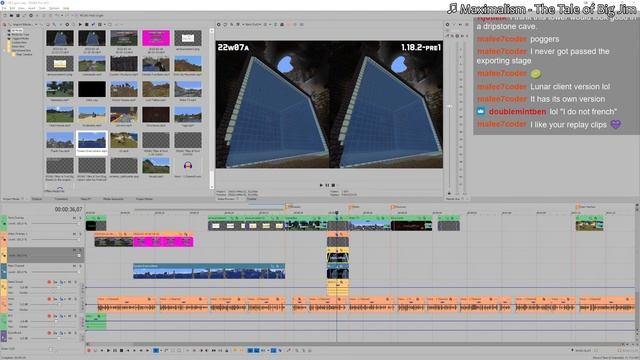Open project properties gear in main toolbar

pyautogui.click(x=31, y=16)
